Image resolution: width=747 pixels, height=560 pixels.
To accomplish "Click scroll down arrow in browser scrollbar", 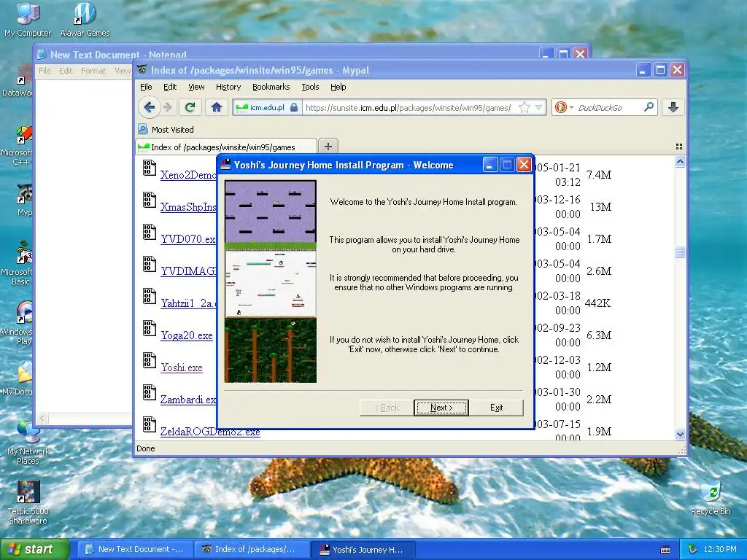I will [680, 434].
